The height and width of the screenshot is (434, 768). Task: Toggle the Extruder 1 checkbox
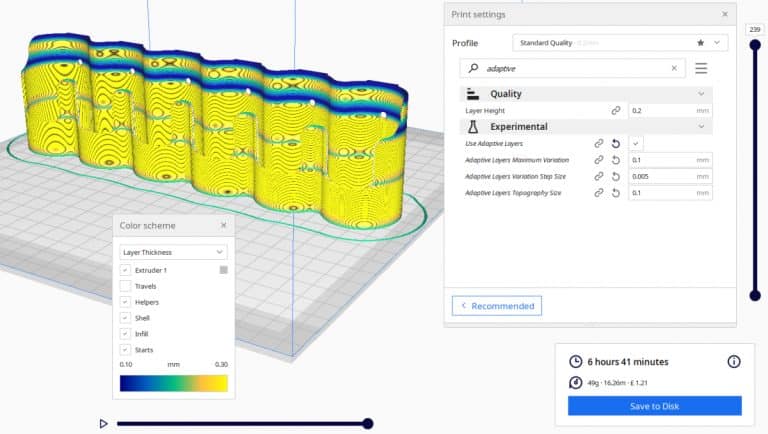coord(125,270)
